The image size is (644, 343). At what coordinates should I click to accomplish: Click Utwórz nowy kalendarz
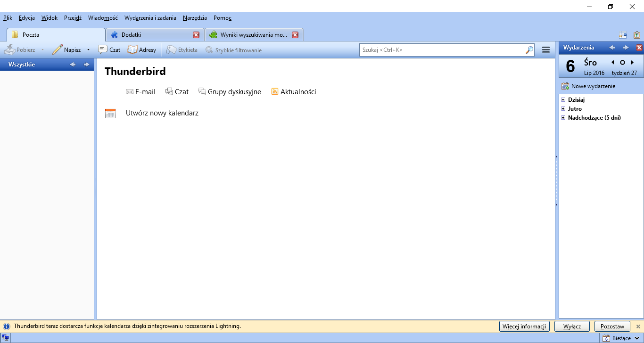coord(162,113)
